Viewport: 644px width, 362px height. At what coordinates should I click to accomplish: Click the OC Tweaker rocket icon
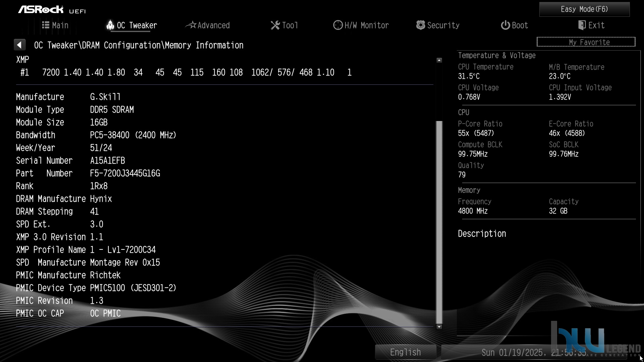110,25
